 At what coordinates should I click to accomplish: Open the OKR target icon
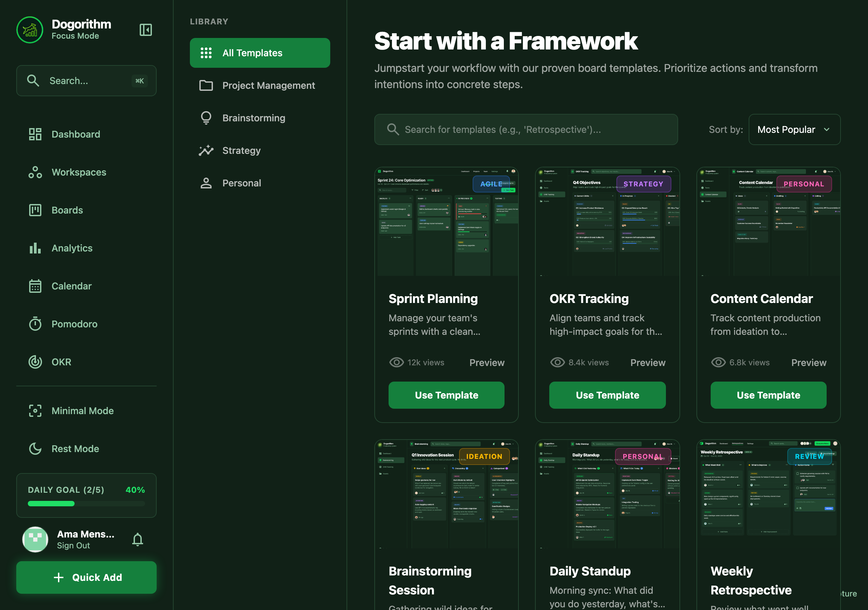point(35,362)
